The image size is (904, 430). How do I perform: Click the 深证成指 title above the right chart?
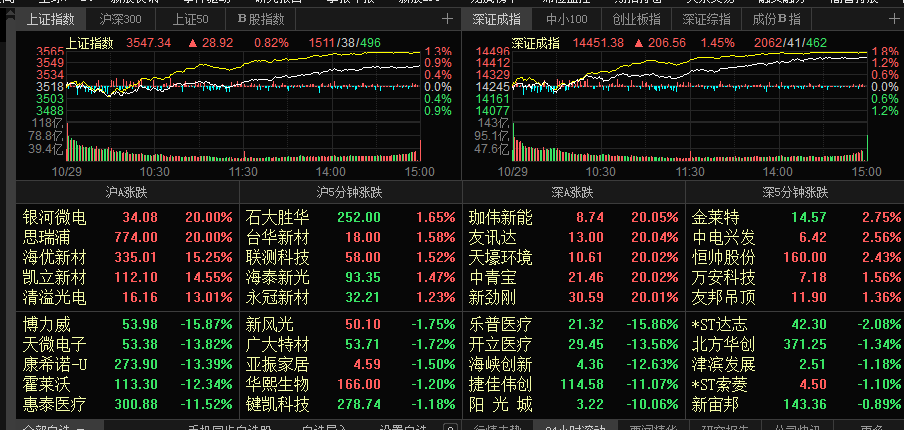[535, 43]
